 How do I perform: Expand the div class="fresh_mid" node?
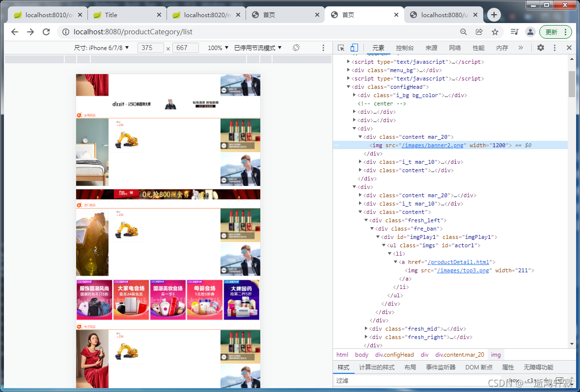(366, 328)
